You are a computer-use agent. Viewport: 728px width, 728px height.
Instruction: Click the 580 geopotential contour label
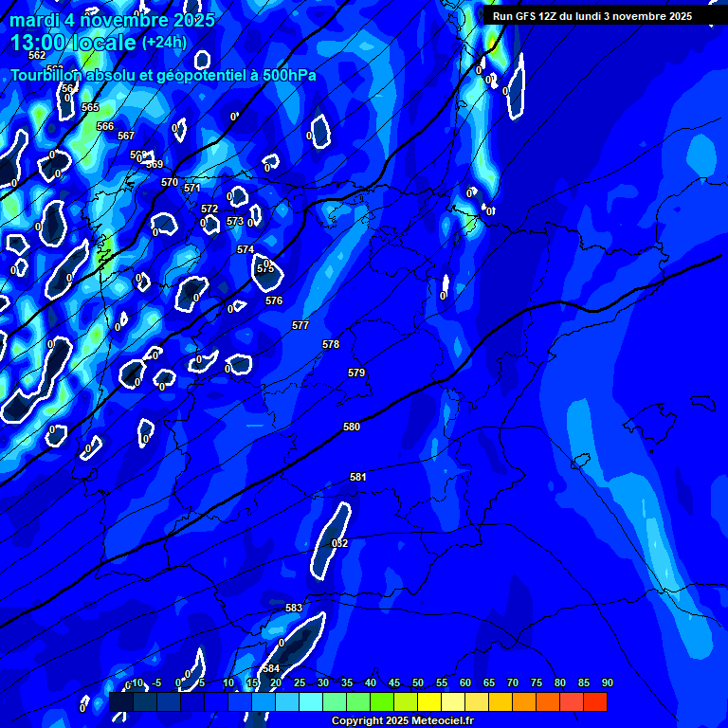tap(352, 428)
